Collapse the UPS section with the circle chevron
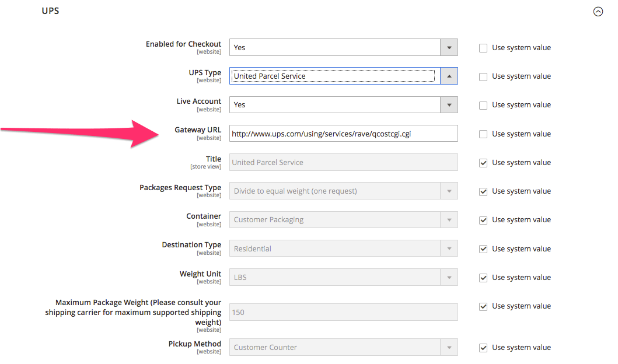Screen dimensions: 618x364 (x=598, y=12)
